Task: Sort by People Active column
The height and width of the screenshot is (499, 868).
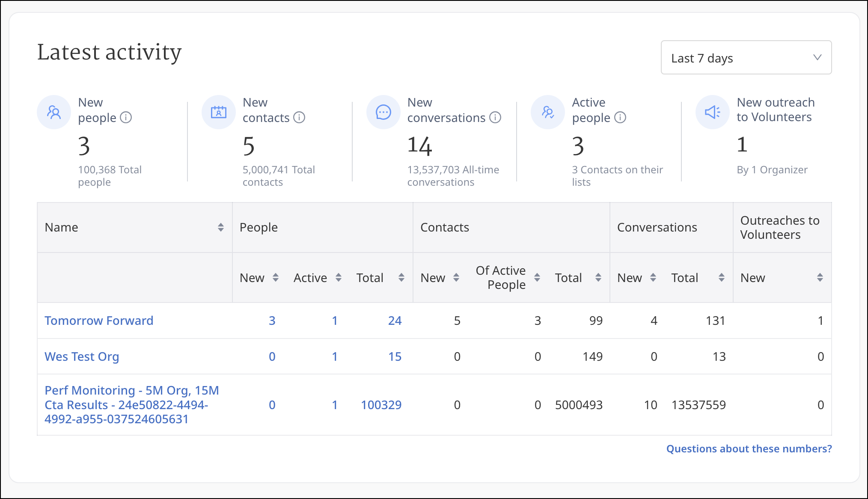Action: pos(339,278)
